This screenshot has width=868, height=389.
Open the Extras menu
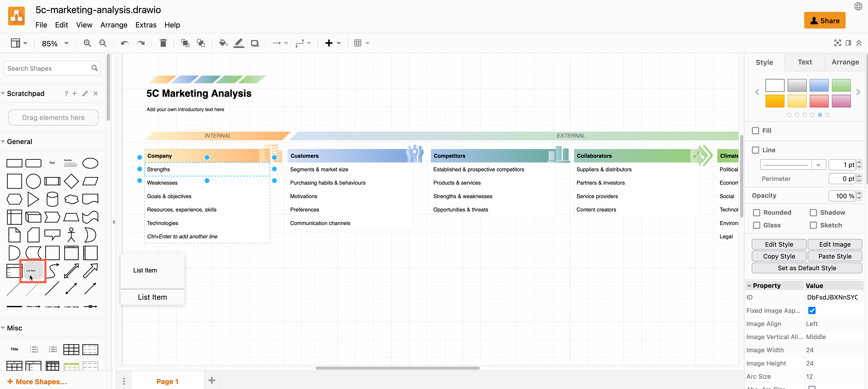pos(146,24)
